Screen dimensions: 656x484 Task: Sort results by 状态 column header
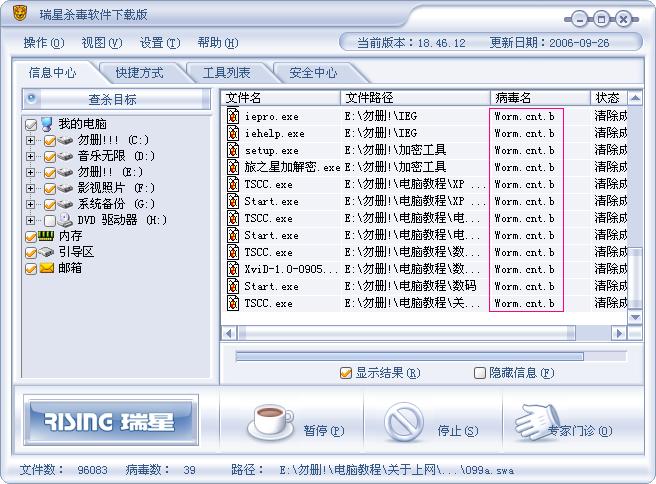[609, 98]
